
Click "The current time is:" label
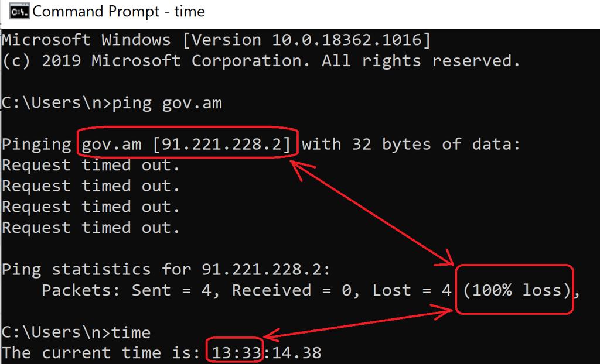pos(101,353)
